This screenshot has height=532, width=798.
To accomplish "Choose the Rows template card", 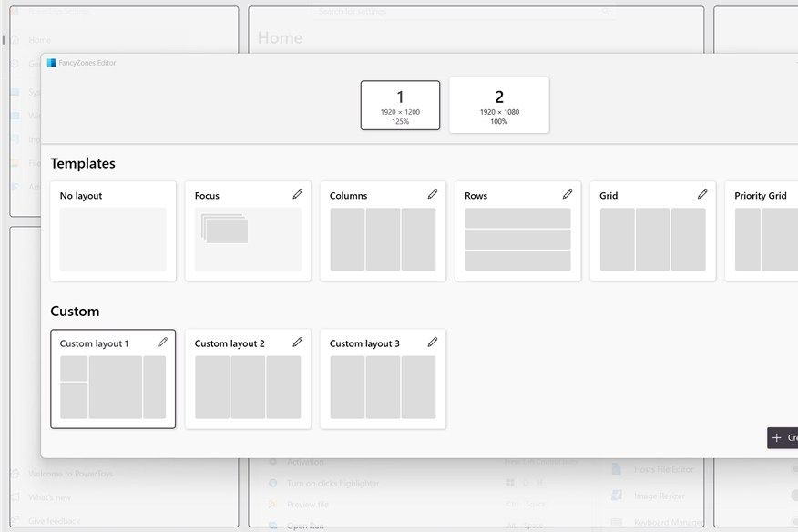I will 517,231.
